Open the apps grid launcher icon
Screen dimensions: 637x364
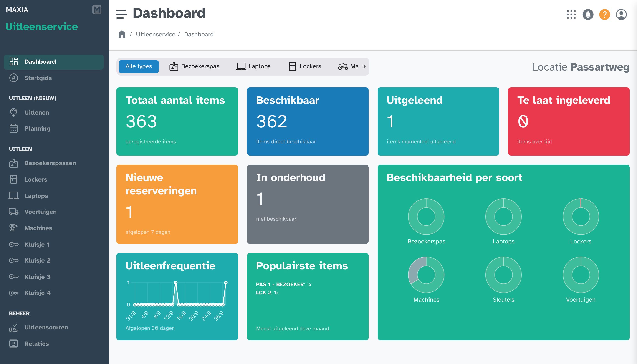tap(571, 15)
